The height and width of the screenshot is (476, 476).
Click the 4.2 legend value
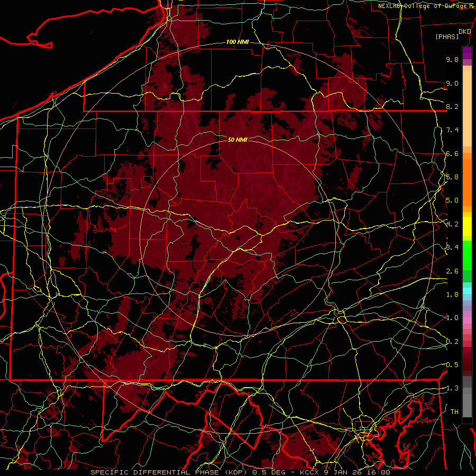[452, 224]
